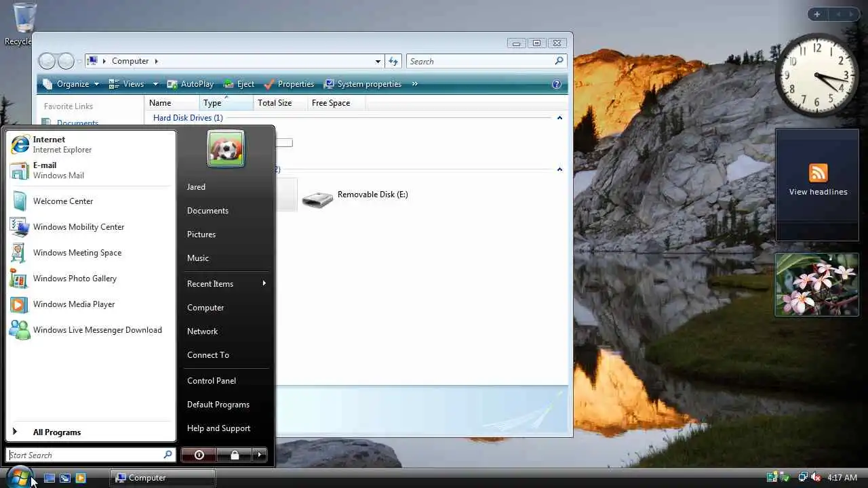
Task: Open Internet Explorer from Start menu
Action: [x=90, y=144]
